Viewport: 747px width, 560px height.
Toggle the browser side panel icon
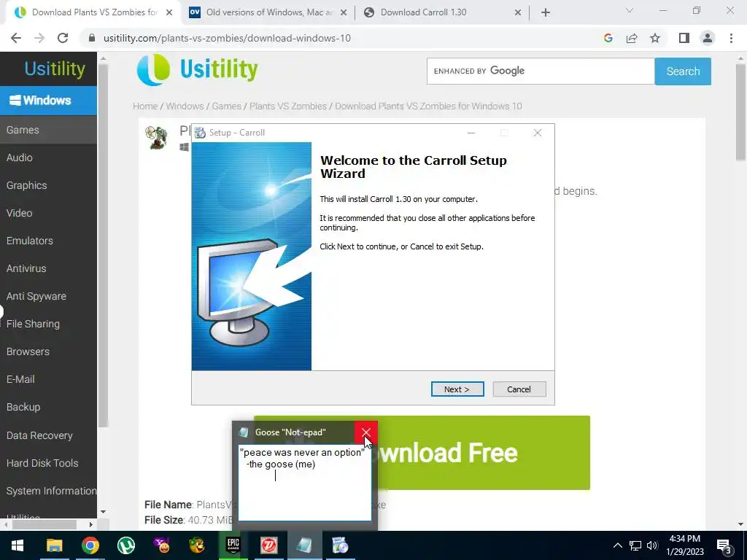(684, 38)
